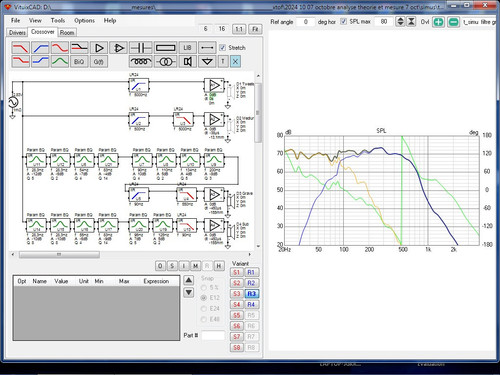
Task: Select the blue high-pass filter block tool
Action: 40,48
